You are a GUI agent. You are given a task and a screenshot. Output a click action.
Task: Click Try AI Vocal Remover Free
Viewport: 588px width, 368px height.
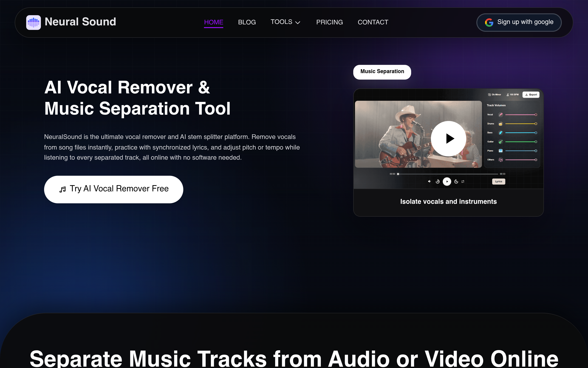(113, 189)
